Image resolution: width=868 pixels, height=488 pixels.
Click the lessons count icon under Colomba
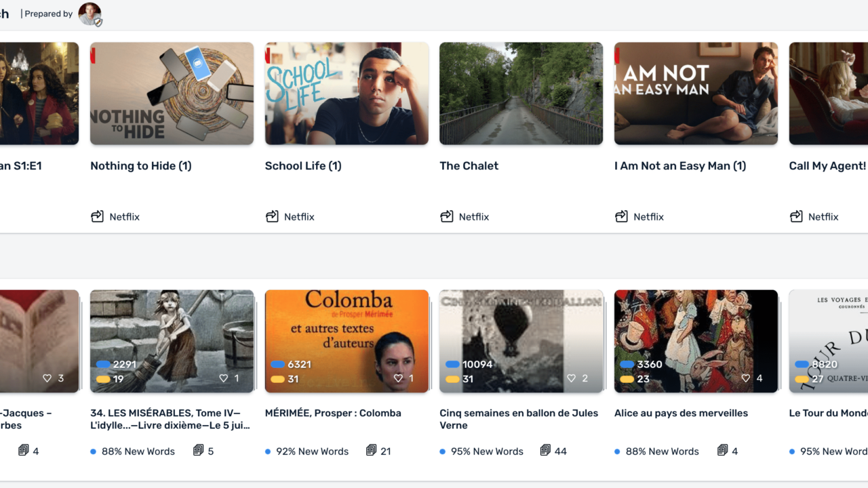tap(372, 451)
